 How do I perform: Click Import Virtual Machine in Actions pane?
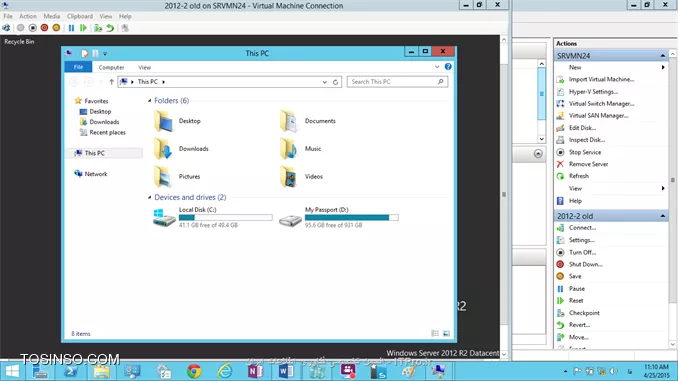[x=601, y=79]
